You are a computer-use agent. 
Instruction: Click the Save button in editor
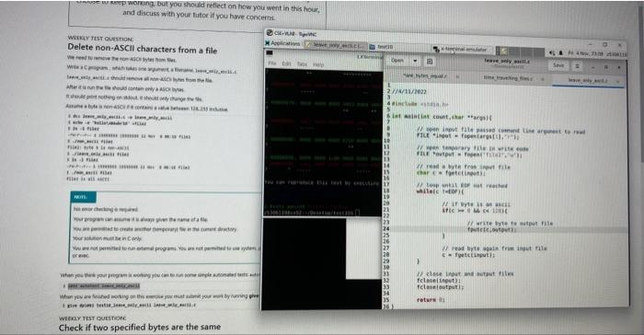(558, 65)
